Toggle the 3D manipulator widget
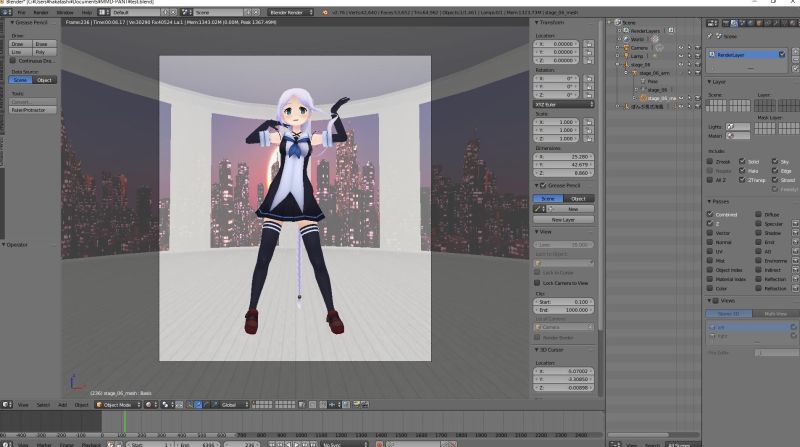Image resolution: width=800 pixels, height=447 pixels. click(x=190, y=405)
